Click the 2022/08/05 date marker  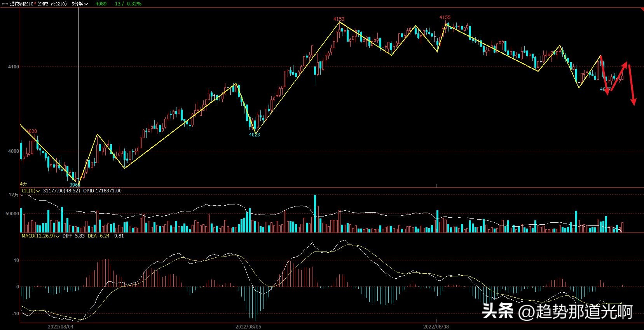tap(248, 327)
